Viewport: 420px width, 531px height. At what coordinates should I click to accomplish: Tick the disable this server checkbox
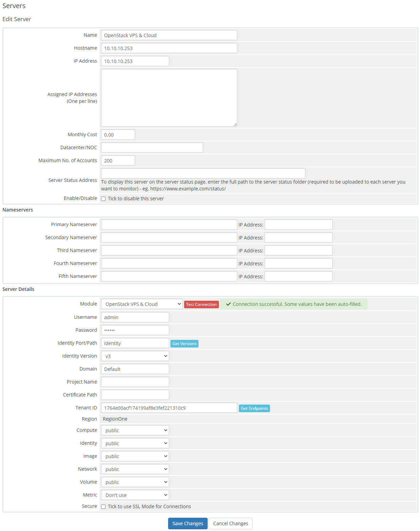coord(103,199)
